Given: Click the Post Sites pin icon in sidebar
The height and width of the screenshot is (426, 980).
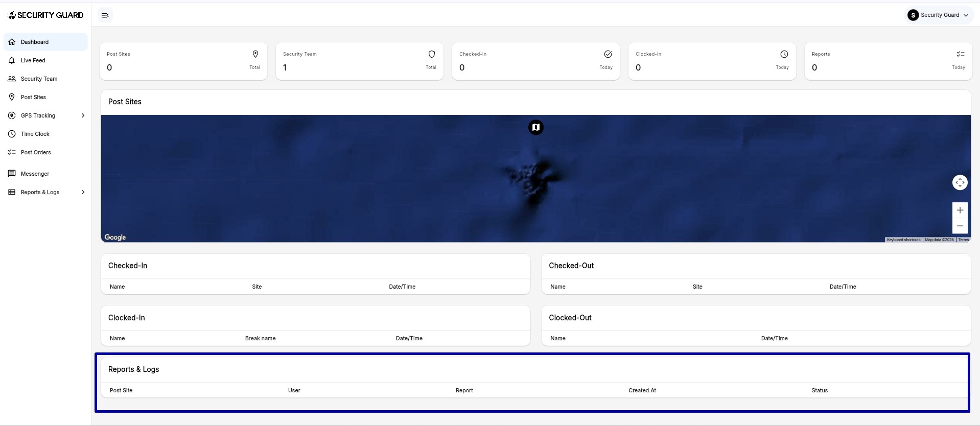Looking at the screenshot, I should [12, 97].
